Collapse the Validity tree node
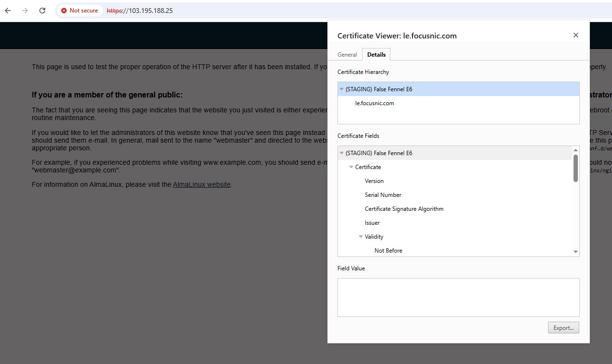Image resolution: width=612 pixels, height=364 pixels. [361, 237]
